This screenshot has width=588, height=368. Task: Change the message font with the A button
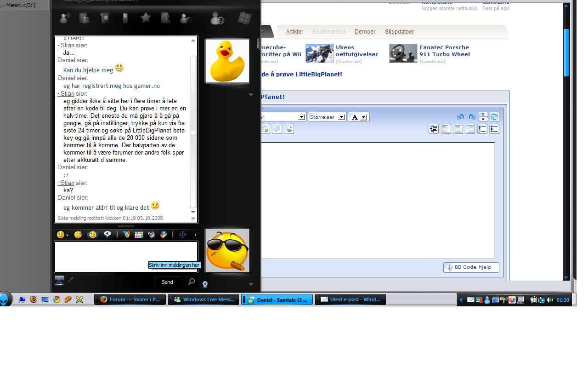point(59,280)
